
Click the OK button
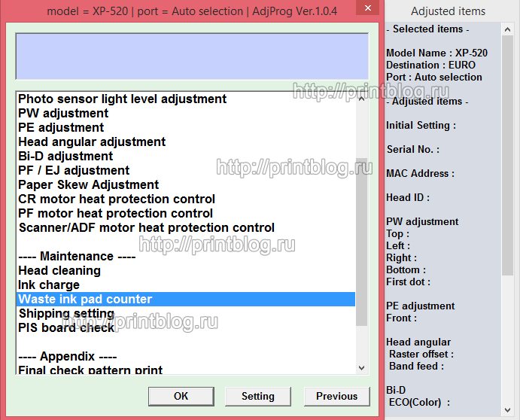[181, 396]
